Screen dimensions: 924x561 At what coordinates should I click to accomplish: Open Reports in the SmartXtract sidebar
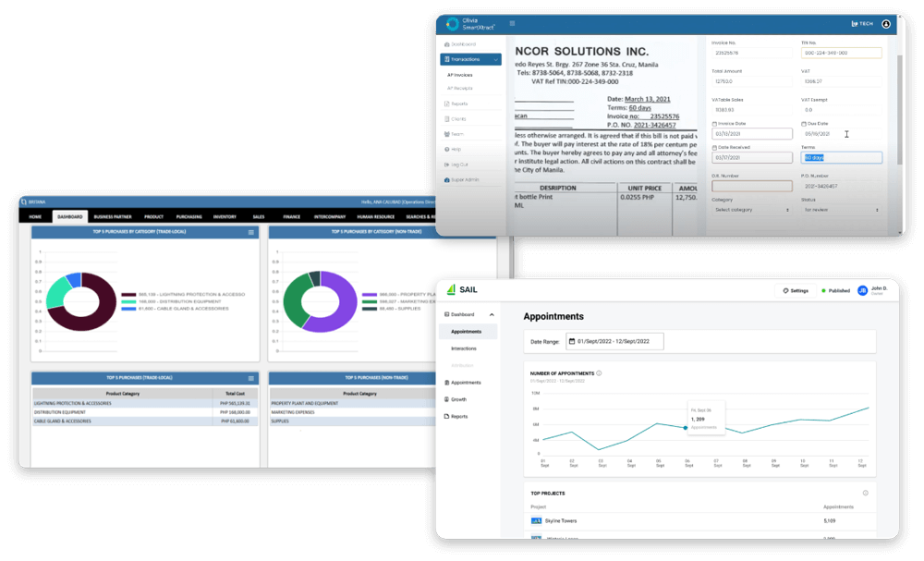(x=456, y=104)
